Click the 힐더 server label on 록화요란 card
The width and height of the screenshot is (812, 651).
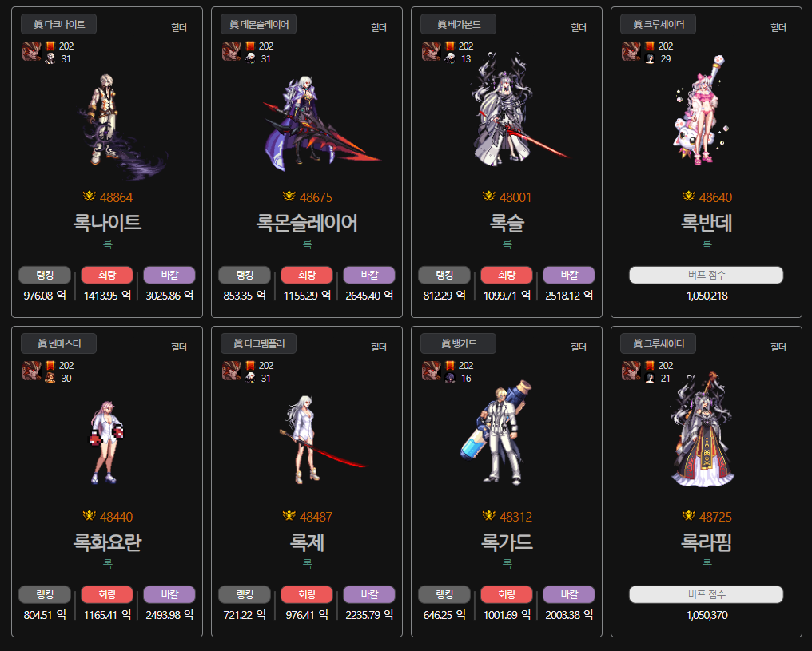click(179, 347)
